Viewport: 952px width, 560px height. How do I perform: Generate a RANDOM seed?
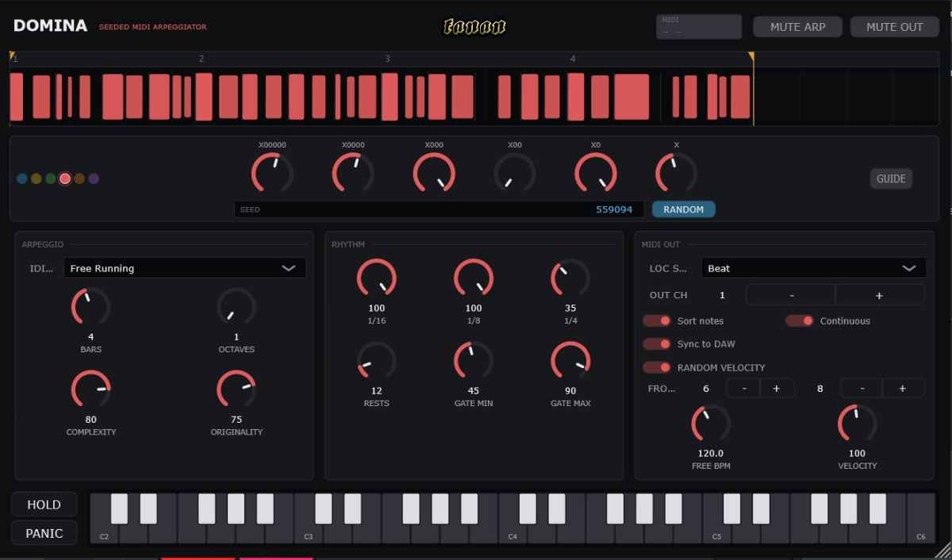tap(684, 209)
